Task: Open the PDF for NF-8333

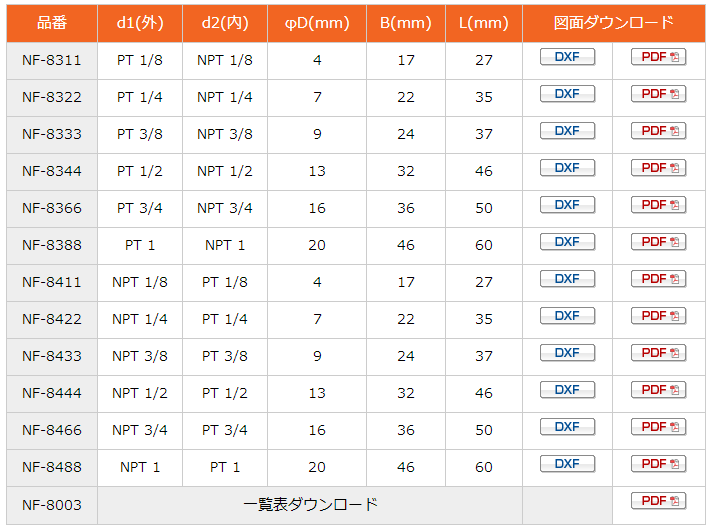Action: (658, 131)
